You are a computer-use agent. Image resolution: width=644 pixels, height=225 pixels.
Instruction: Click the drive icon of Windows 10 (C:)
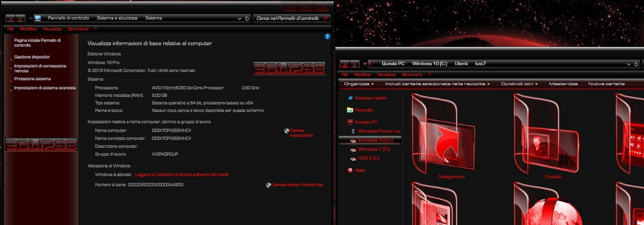pyautogui.click(x=353, y=140)
